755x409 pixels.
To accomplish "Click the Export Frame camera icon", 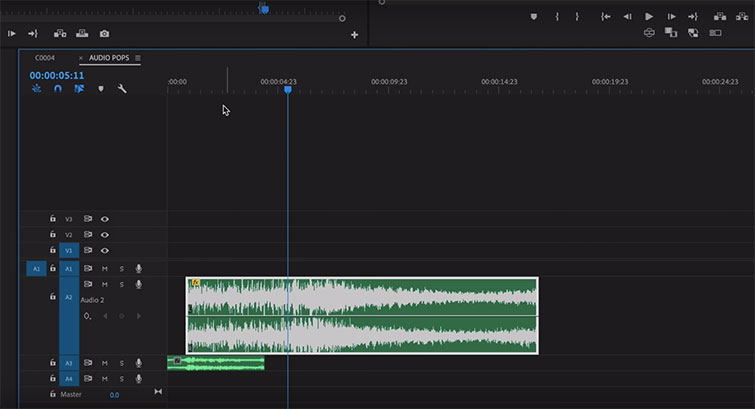I will [x=104, y=34].
